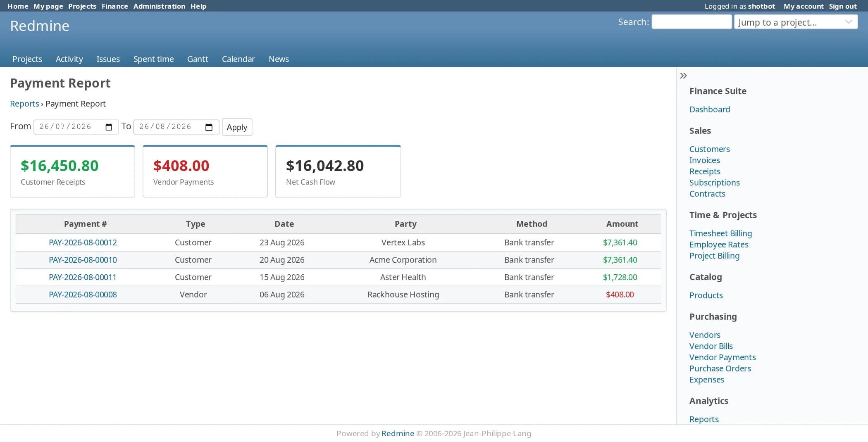Screen dimensions: 868x442
Task: Click the To date input field
Action: point(176,127)
